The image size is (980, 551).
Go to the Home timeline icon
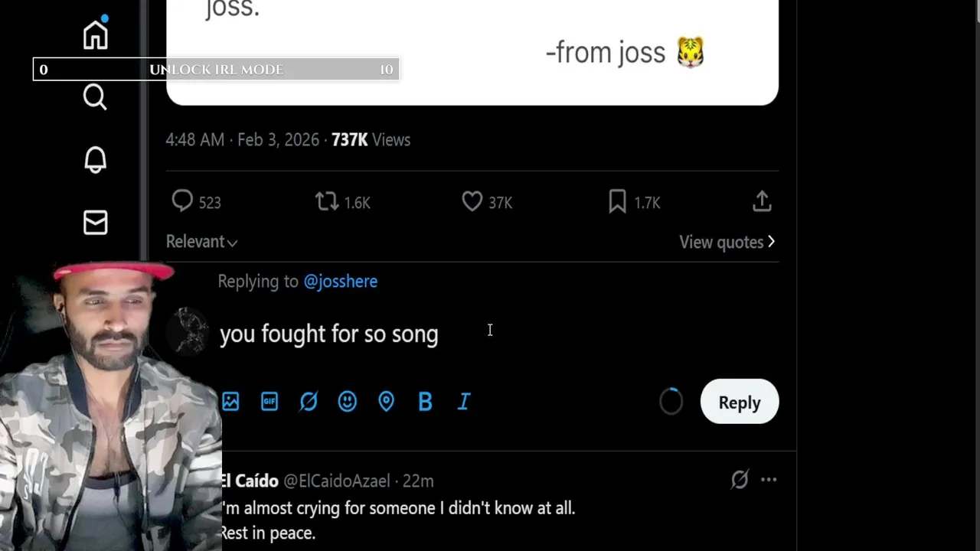click(x=96, y=35)
